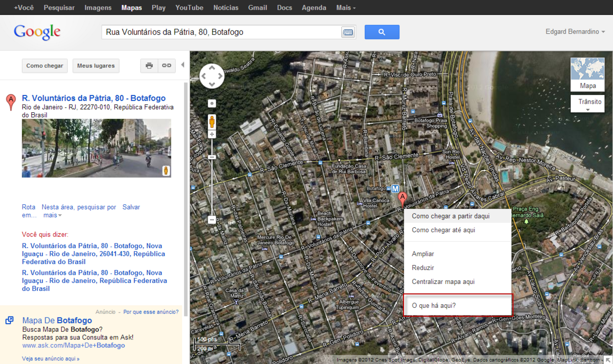Screen dimensions: 613x364
Task: Click the 'Como chegar' button
Action: coord(45,66)
